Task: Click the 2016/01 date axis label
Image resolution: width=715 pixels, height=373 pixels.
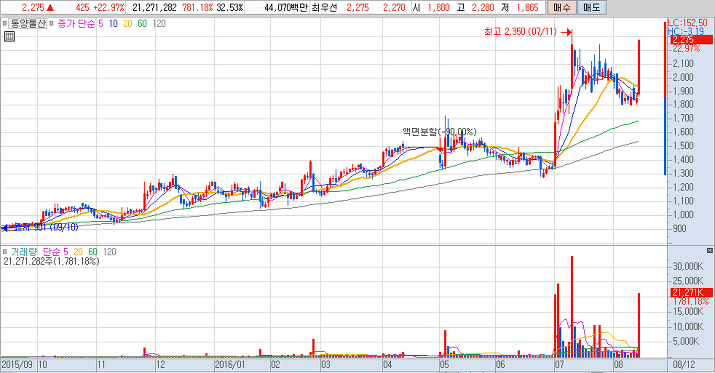Action: (x=230, y=365)
